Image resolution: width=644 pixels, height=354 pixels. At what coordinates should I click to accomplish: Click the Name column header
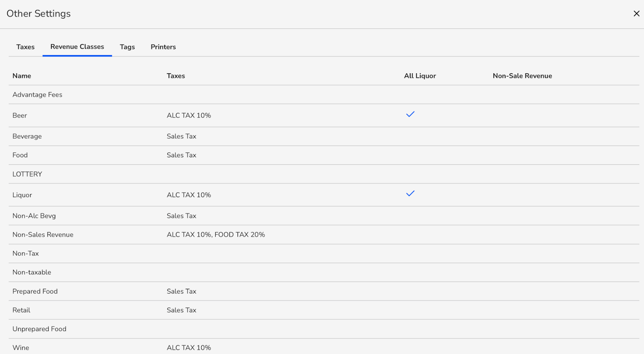[x=22, y=76]
